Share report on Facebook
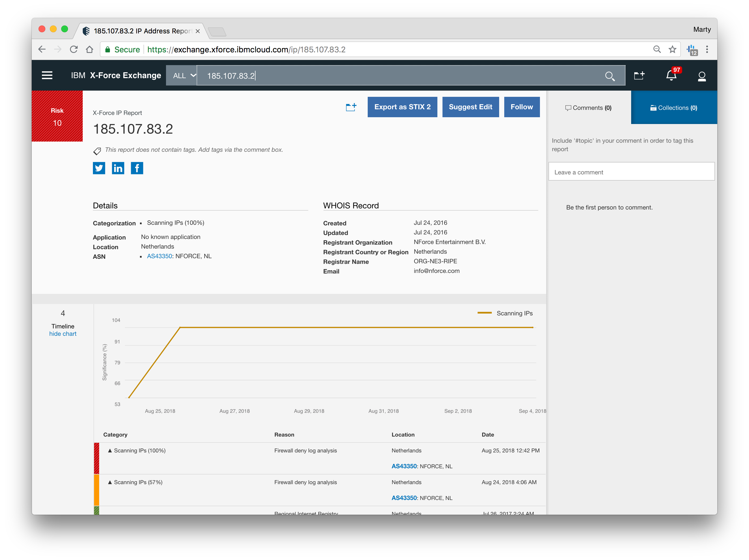This screenshot has height=560, width=749. point(137,168)
